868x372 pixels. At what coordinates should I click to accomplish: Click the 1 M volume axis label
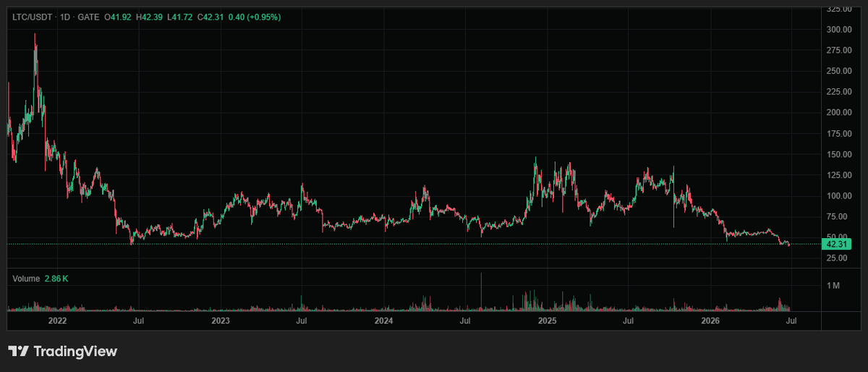pos(833,286)
